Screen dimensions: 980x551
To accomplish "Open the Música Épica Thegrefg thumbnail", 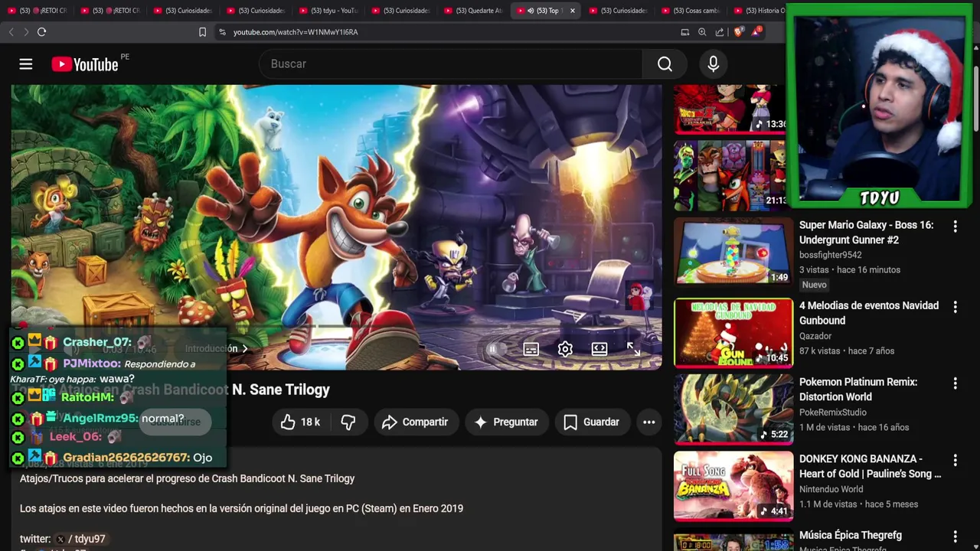I will [x=733, y=540].
